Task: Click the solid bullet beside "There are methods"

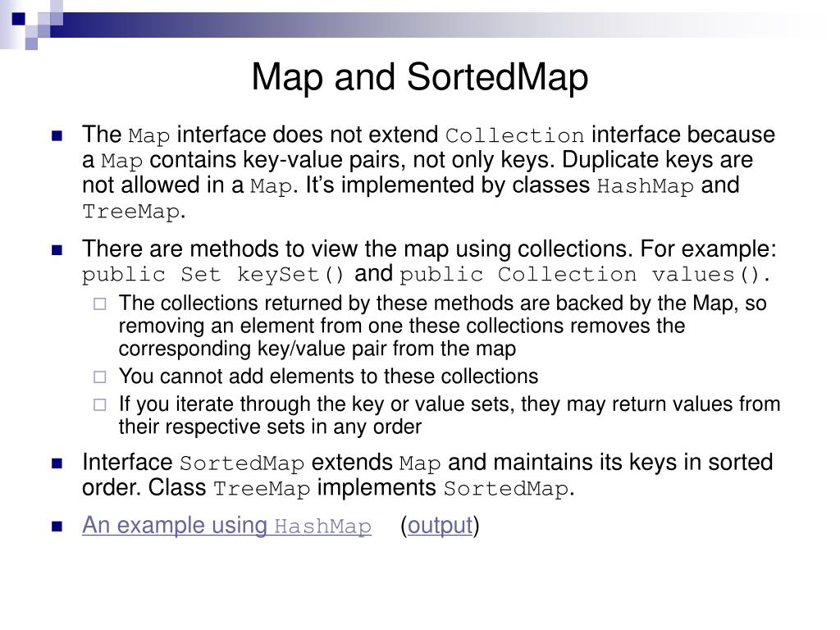Action: [x=57, y=250]
